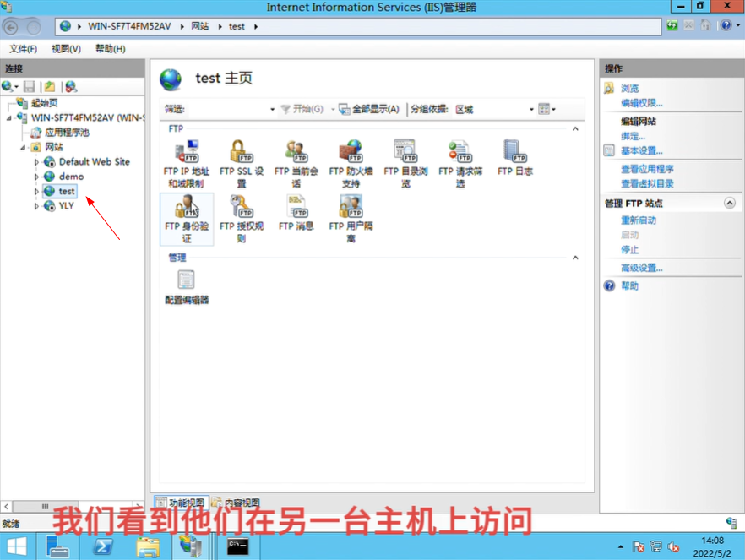Click 查看应用程序 link
This screenshot has height=560, width=745.
647,169
